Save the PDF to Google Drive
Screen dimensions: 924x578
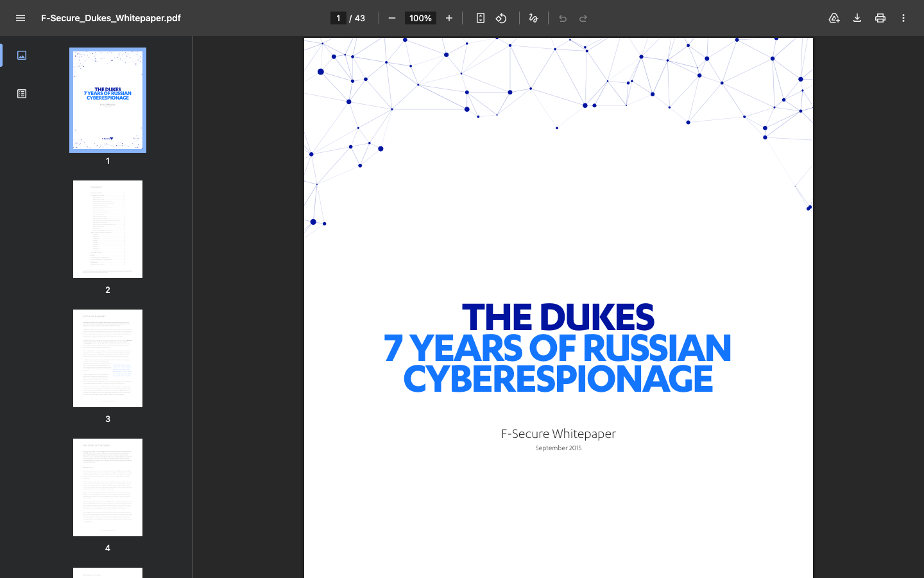834,18
